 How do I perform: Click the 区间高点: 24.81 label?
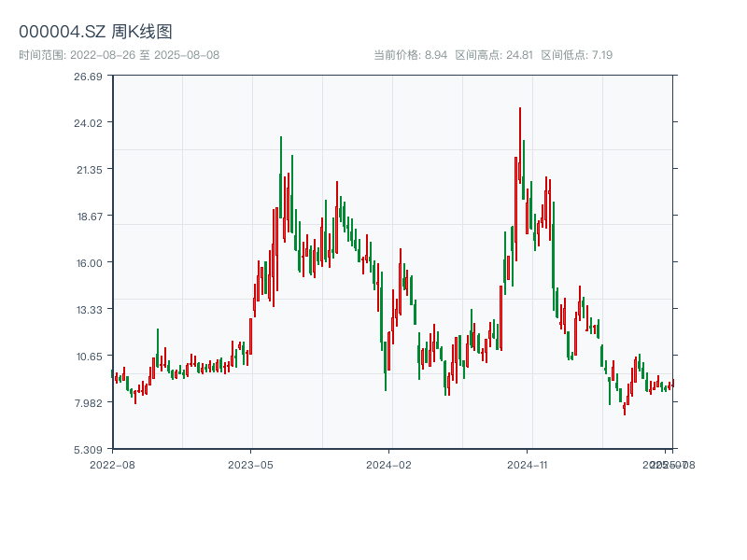494,55
